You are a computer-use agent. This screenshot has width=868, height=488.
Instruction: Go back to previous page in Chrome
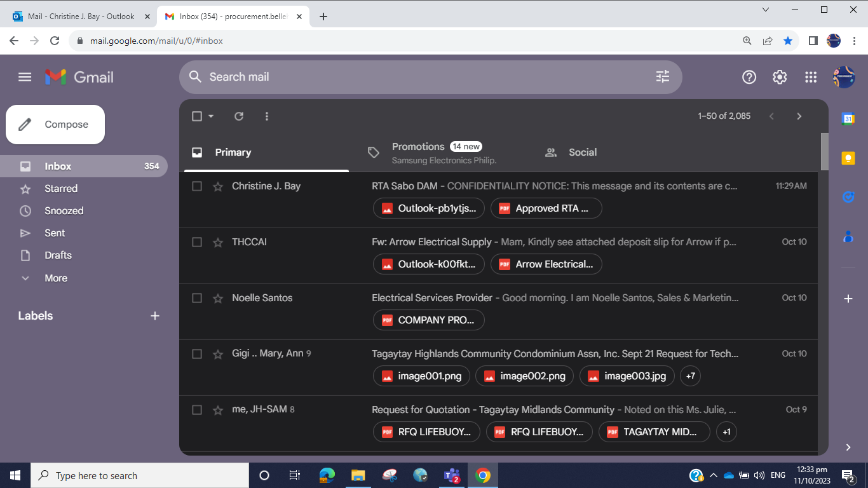pyautogui.click(x=14, y=41)
